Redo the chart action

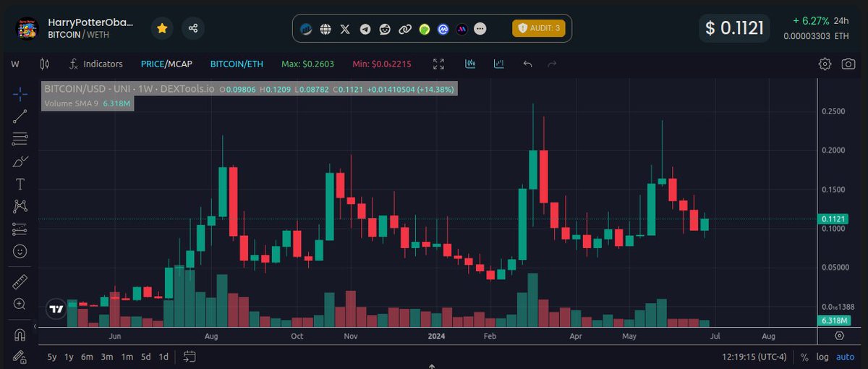coord(552,64)
